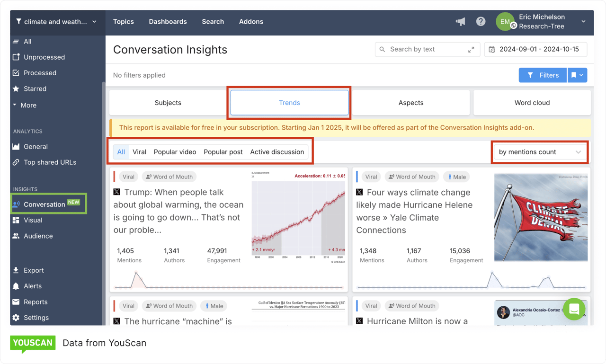Open the Dashboards menu
The height and width of the screenshot is (364, 606).
[x=168, y=21]
